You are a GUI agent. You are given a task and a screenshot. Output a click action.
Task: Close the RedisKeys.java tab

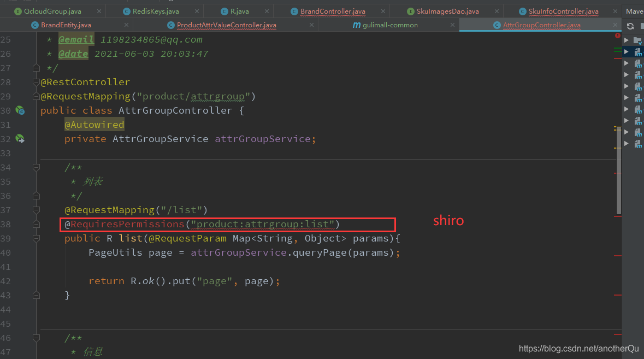pos(197,11)
